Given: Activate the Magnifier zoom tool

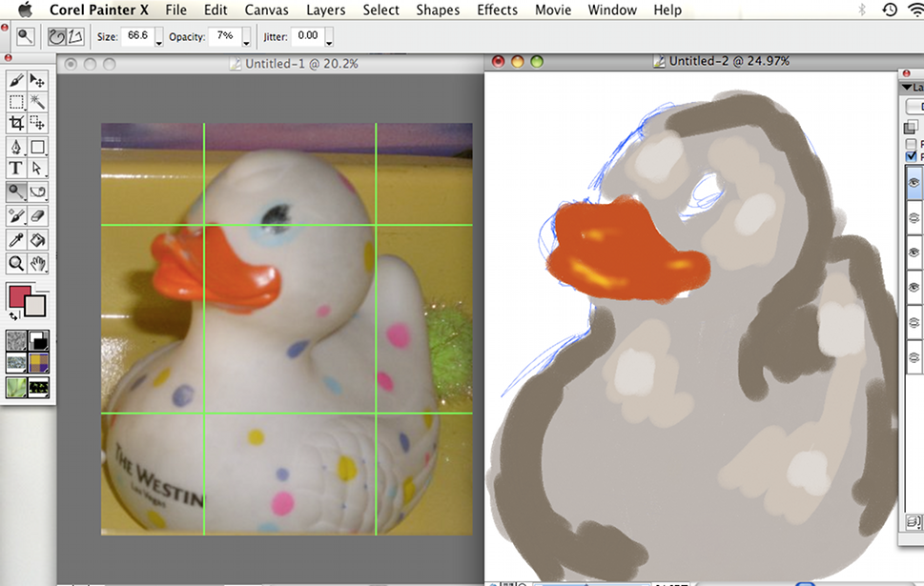Looking at the screenshot, I should click(16, 264).
